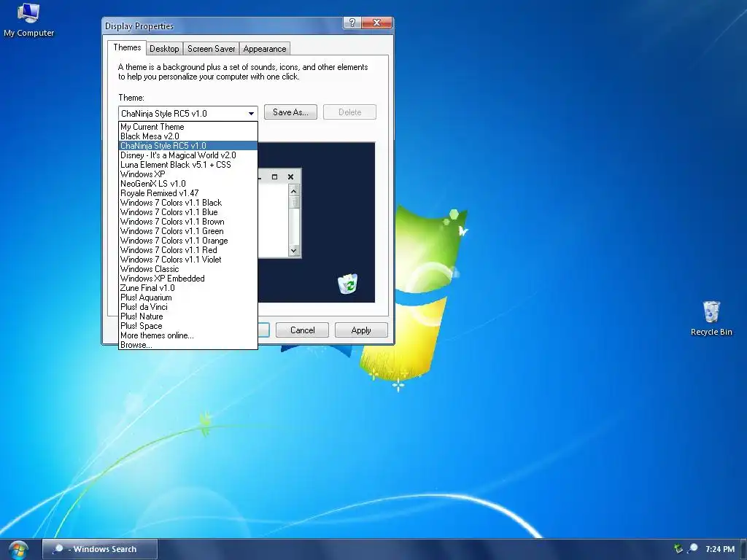Select Plus! Nature theme
Screen dimensions: 747x560
tap(187, 317)
